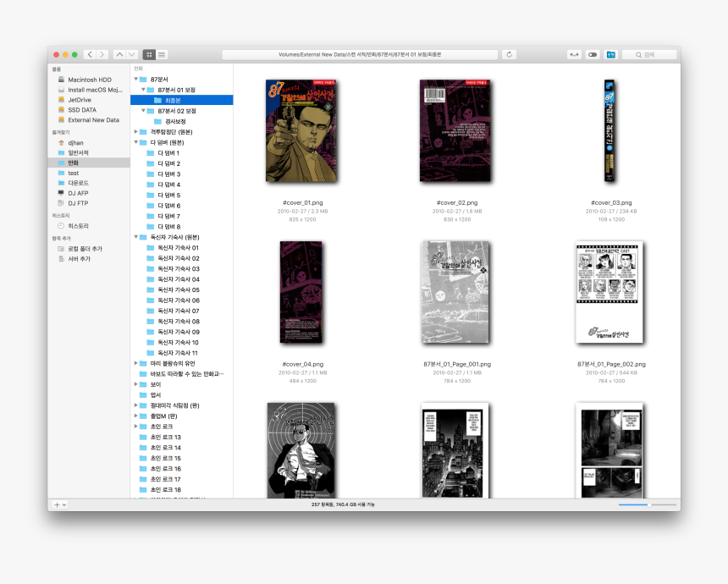Switch to grid thumbnail view
728x584 pixels.
[x=149, y=55]
